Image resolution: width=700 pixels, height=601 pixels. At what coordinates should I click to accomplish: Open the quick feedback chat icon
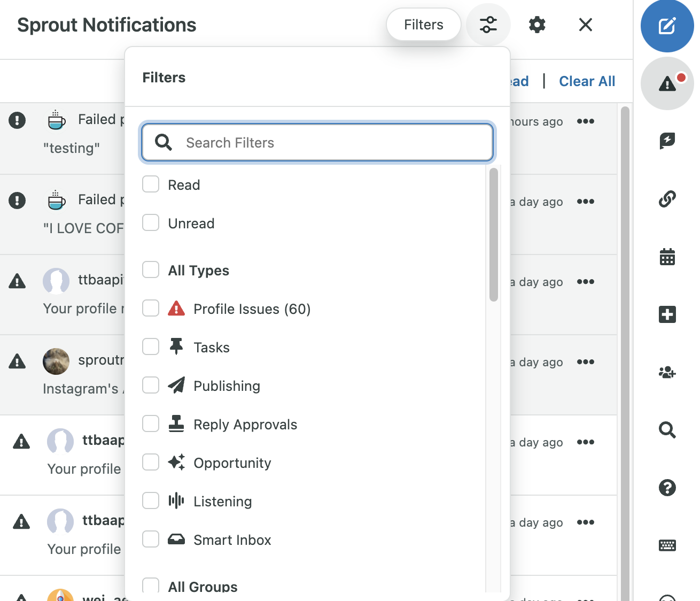[667, 141]
